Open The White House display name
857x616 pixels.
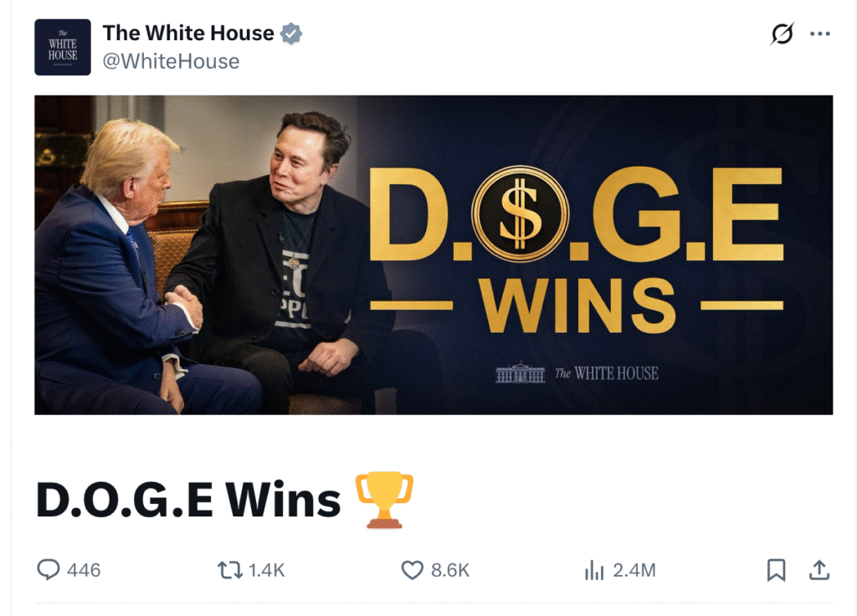[188, 33]
